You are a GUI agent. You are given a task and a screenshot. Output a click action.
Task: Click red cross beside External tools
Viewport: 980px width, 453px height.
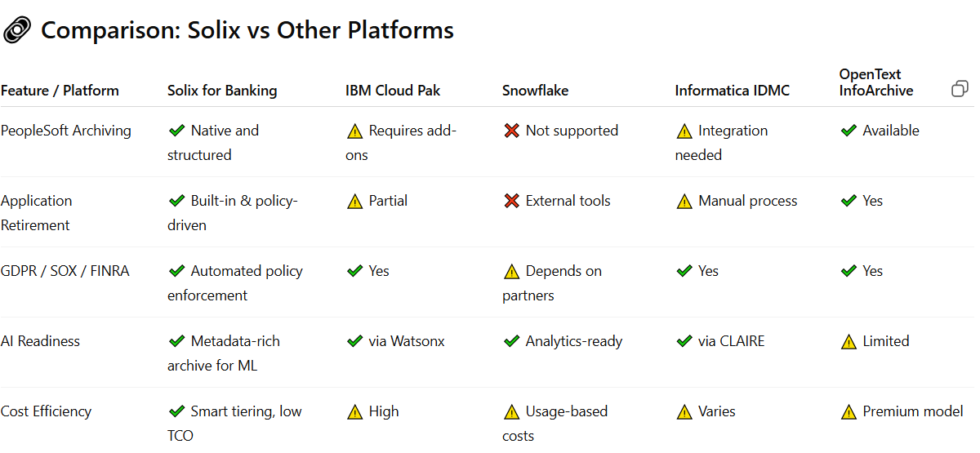[x=511, y=201]
